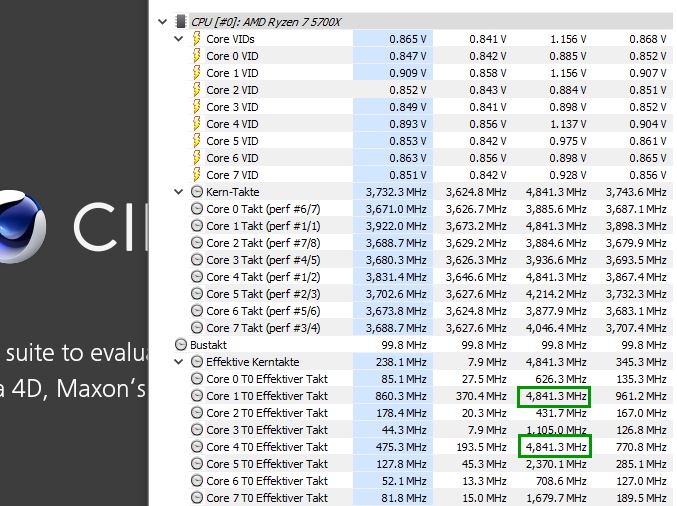Collapse the Core VIDs group
The width and height of the screenshot is (677, 506).
point(179,39)
